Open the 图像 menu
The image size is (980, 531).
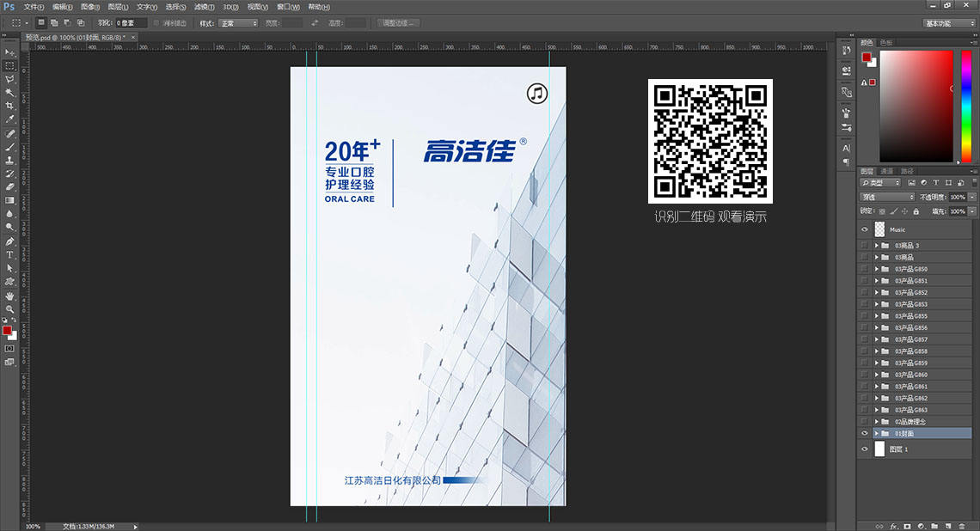pyautogui.click(x=90, y=7)
